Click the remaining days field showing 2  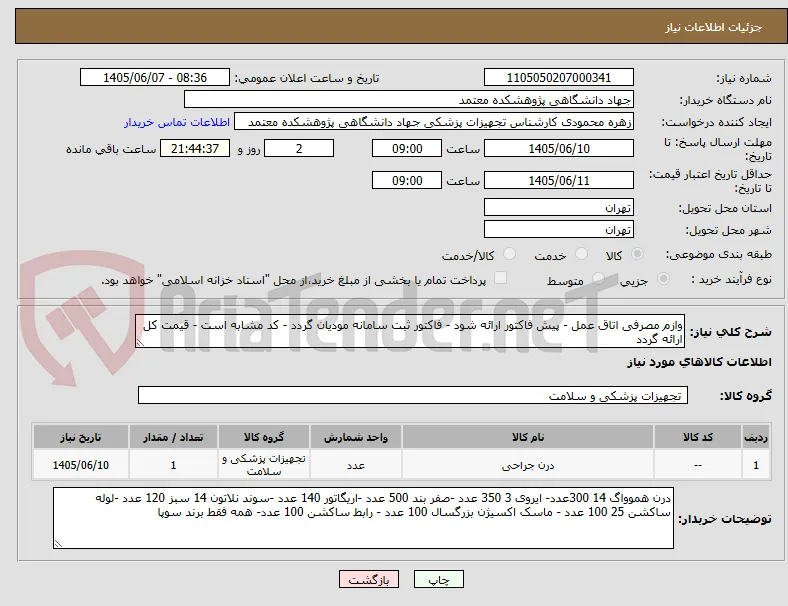[299, 148]
